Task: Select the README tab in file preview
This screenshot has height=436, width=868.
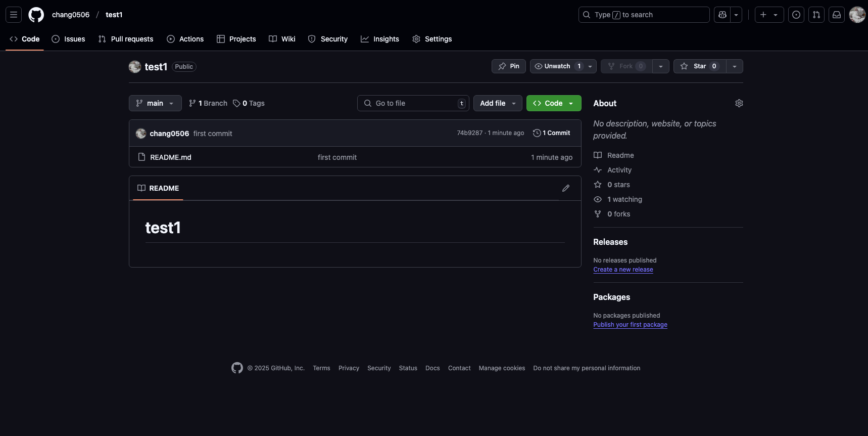Action: (x=158, y=188)
